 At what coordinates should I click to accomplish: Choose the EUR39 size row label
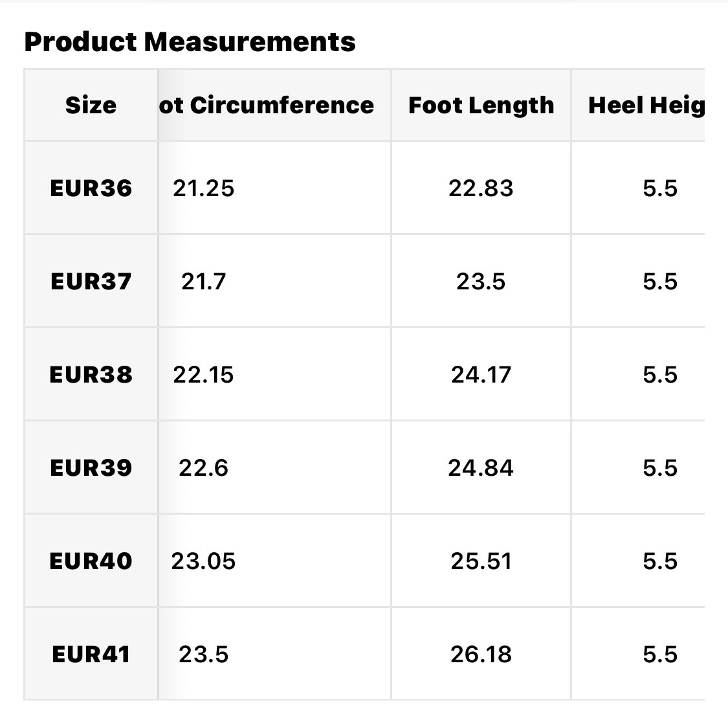click(x=91, y=468)
